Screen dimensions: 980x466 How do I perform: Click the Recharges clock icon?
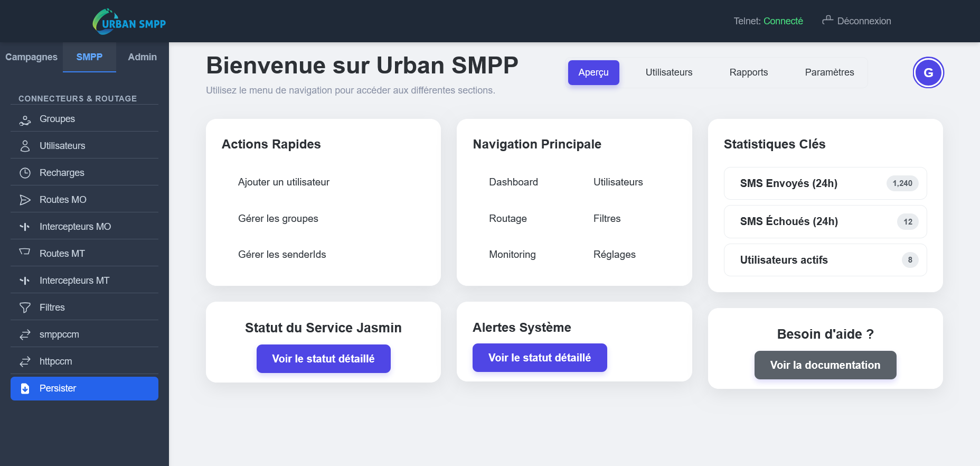point(25,173)
